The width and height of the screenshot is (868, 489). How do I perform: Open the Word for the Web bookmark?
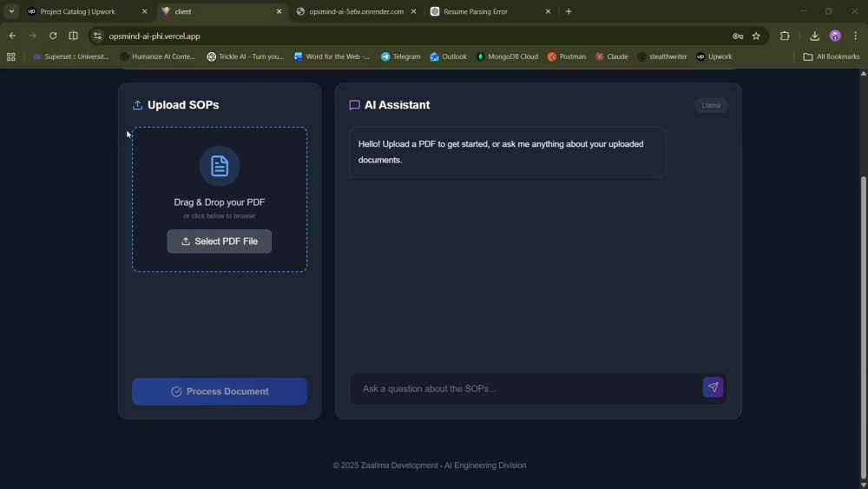(x=332, y=56)
